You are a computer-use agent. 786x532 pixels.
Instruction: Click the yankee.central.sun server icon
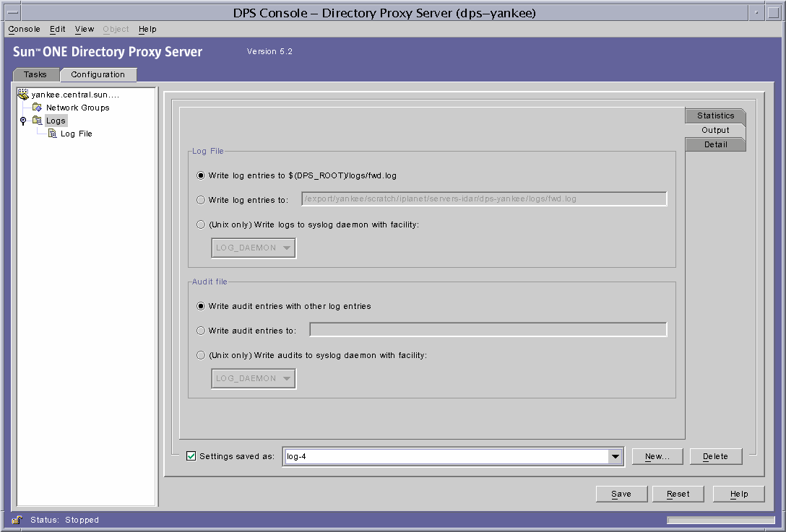[x=23, y=94]
